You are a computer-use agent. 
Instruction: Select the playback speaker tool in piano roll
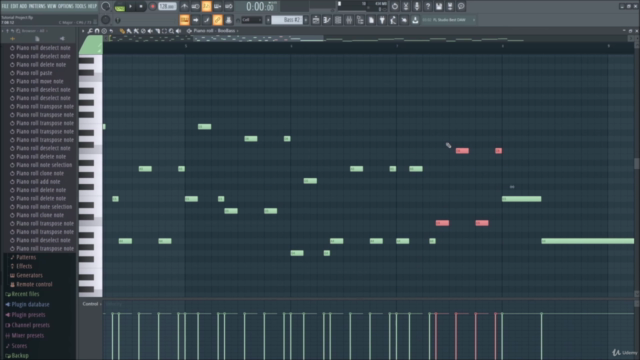coord(178,31)
